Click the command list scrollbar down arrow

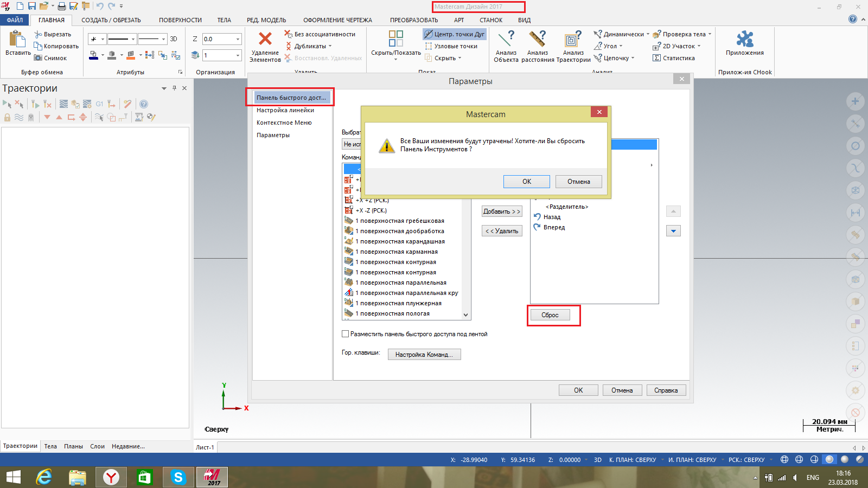465,314
